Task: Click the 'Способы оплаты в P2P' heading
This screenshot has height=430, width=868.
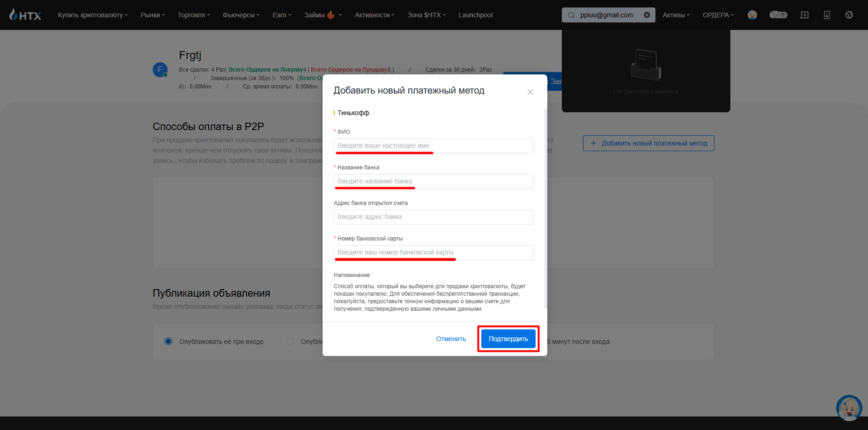Action: click(208, 126)
